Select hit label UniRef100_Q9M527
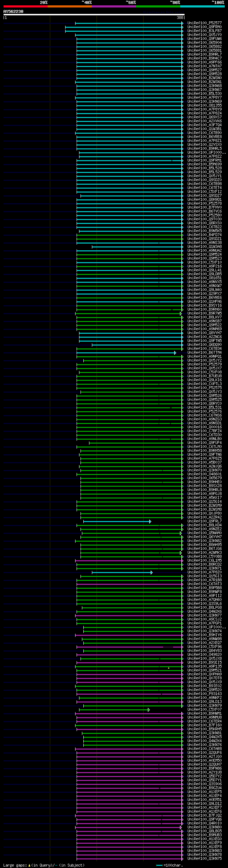Image resolution: width=228 pixels, height=868 pixels. 204,70
